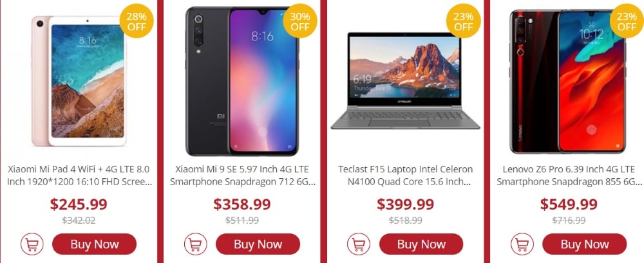This screenshot has width=644, height=263.
Task: Open Xiaomi Mi 9 SE 5.97 Inch title link
Action: pyautogui.click(x=242, y=175)
